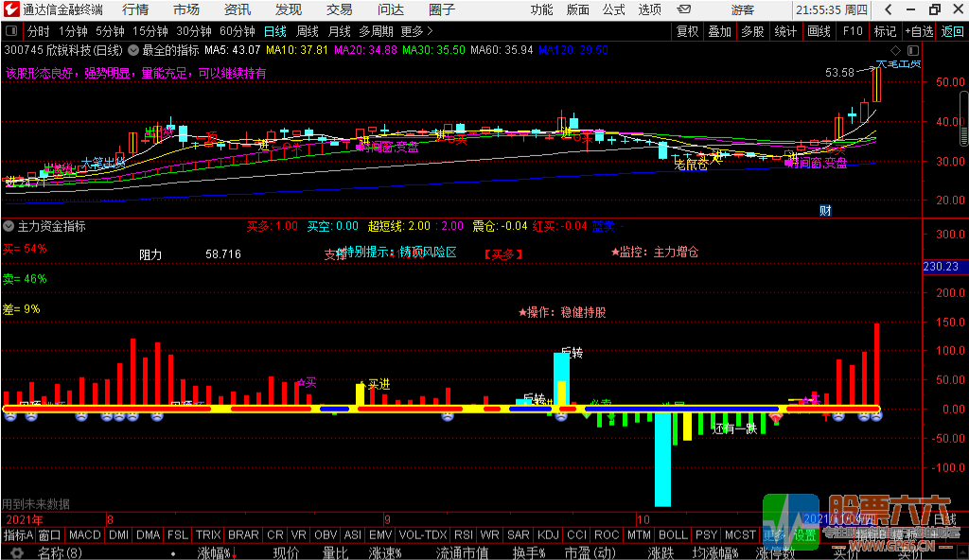Switch to the 15分钟 period
Image resolution: width=969 pixels, height=560 pixels.
point(150,31)
